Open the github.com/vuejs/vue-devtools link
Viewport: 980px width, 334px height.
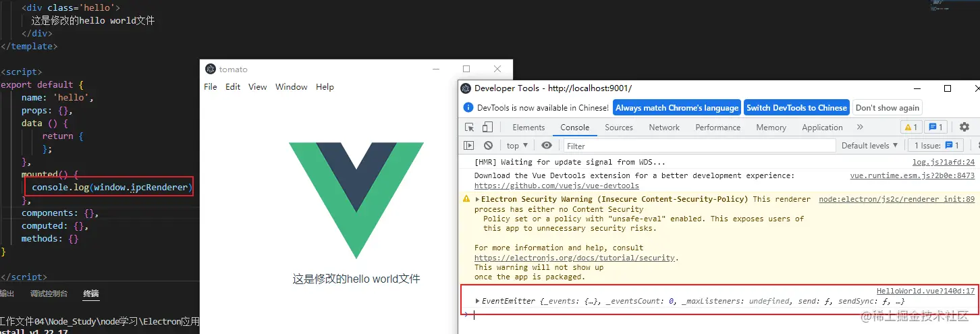[x=557, y=186]
